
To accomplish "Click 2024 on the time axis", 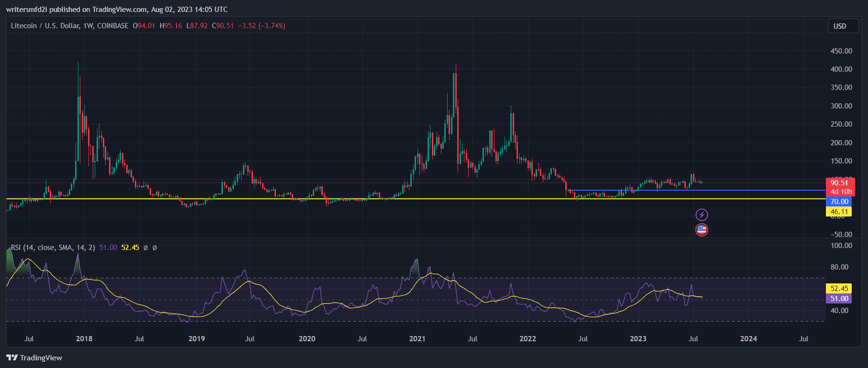I will coord(748,339).
